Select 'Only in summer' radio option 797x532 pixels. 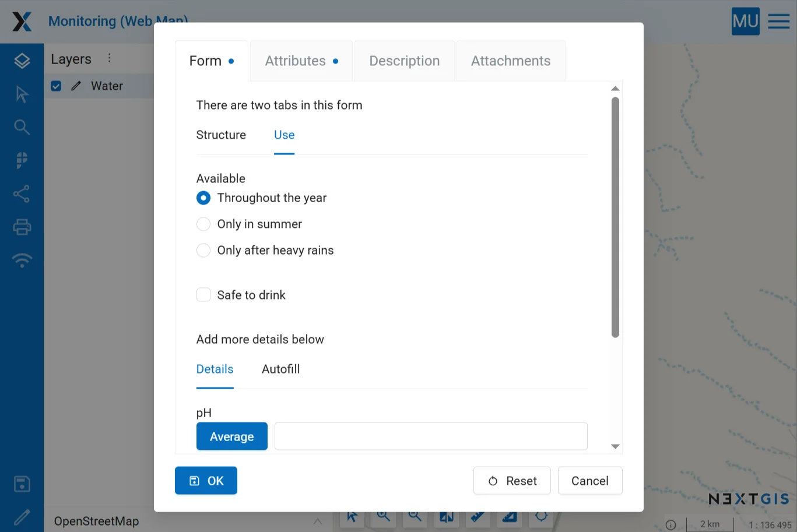point(203,224)
